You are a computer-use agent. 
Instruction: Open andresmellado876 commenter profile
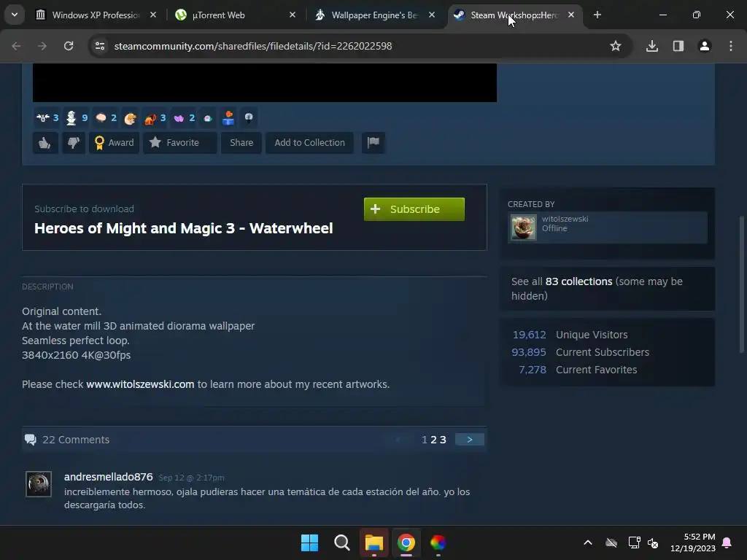[108, 477]
